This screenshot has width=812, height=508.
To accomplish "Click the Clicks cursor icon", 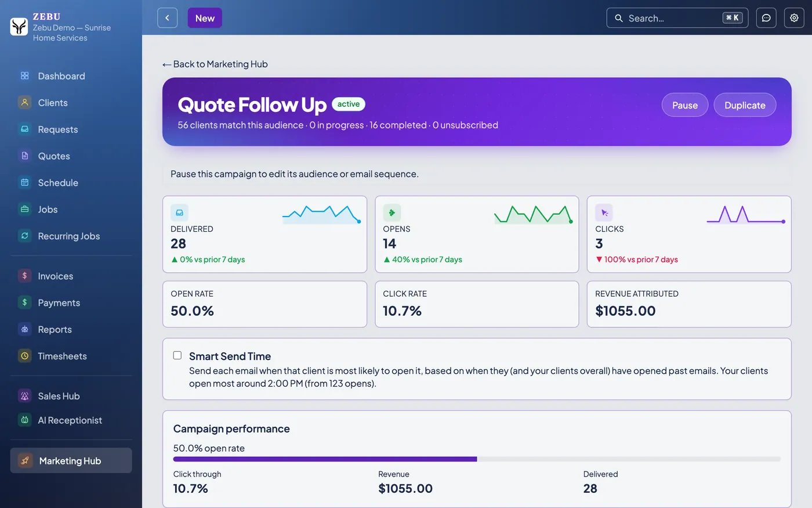I will [604, 212].
